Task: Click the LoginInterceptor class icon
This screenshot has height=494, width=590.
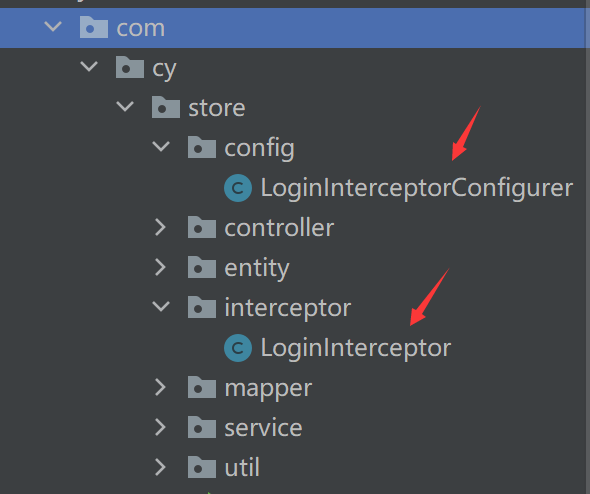Action: tap(238, 348)
